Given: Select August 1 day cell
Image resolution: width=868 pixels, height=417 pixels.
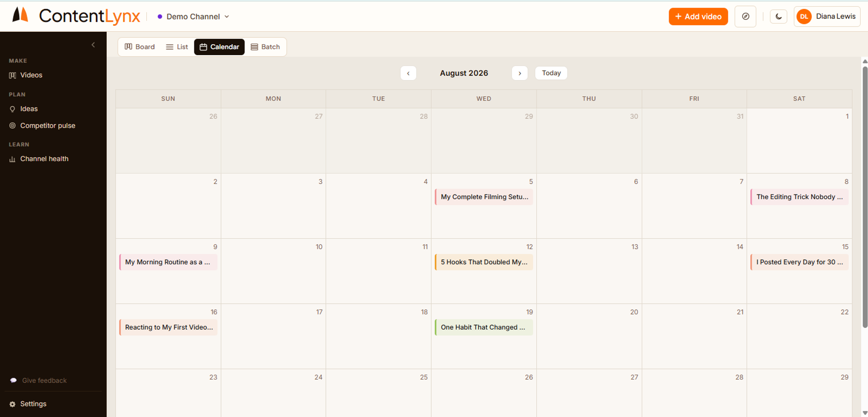Looking at the screenshot, I should tap(799, 141).
